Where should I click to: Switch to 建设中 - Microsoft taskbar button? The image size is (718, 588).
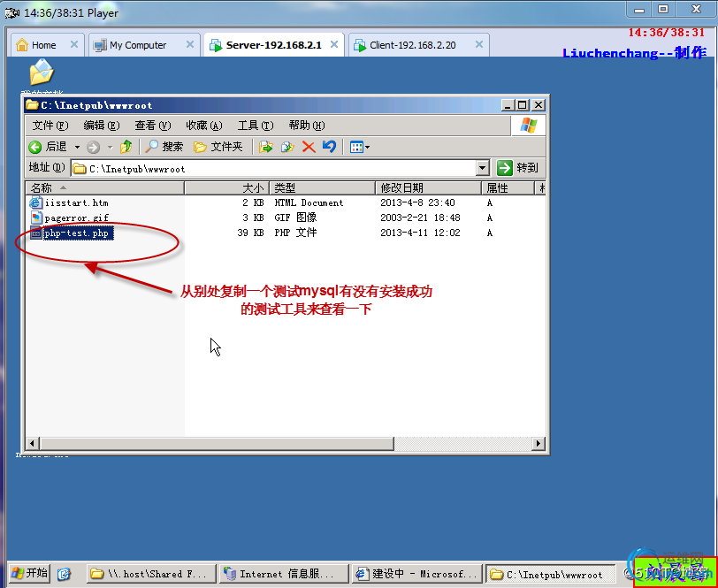[x=416, y=573]
